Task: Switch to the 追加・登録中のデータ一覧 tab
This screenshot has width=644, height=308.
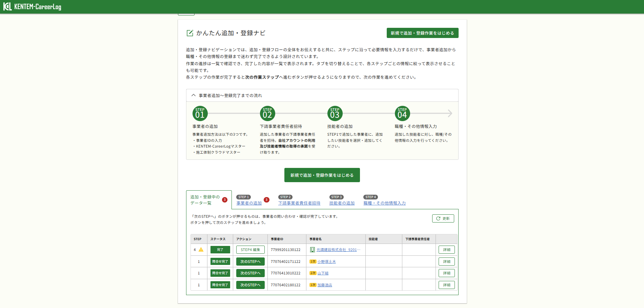Action: click(x=205, y=200)
